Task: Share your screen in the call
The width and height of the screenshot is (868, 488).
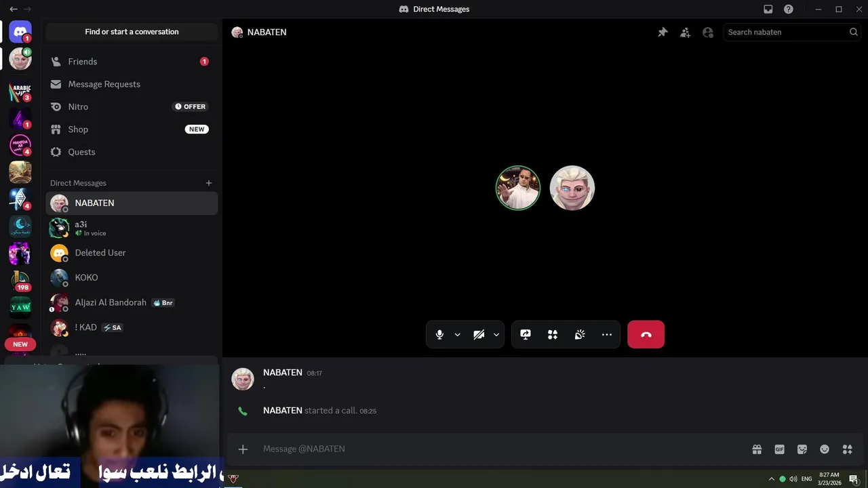Action: (x=526, y=334)
